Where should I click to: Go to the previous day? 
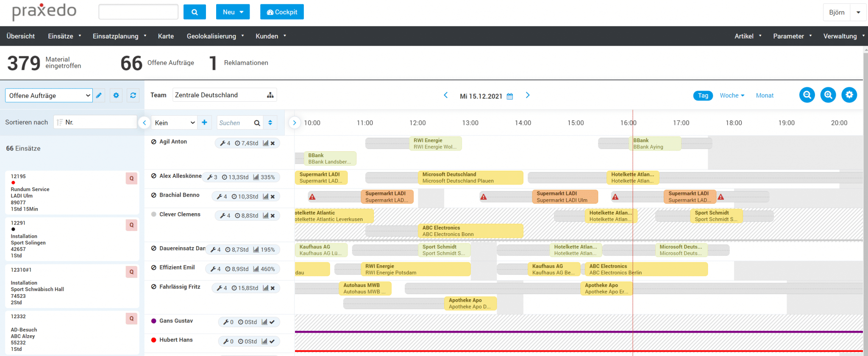pyautogui.click(x=446, y=95)
